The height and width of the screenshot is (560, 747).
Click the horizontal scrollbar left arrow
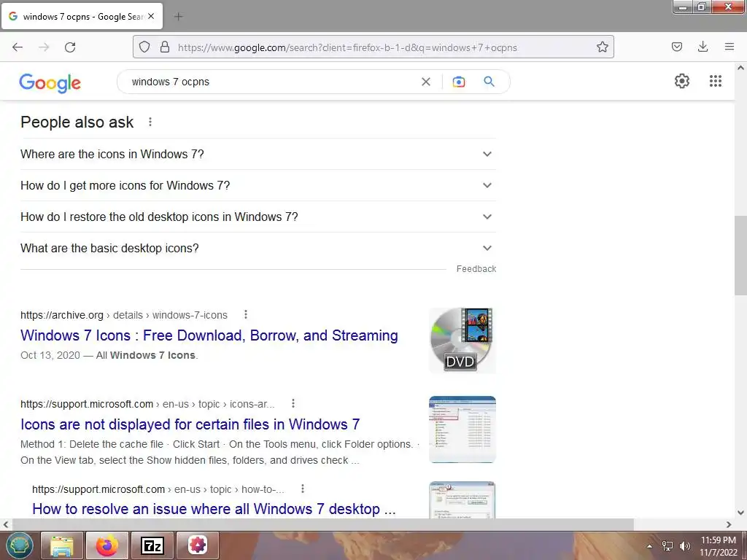tap(6, 524)
